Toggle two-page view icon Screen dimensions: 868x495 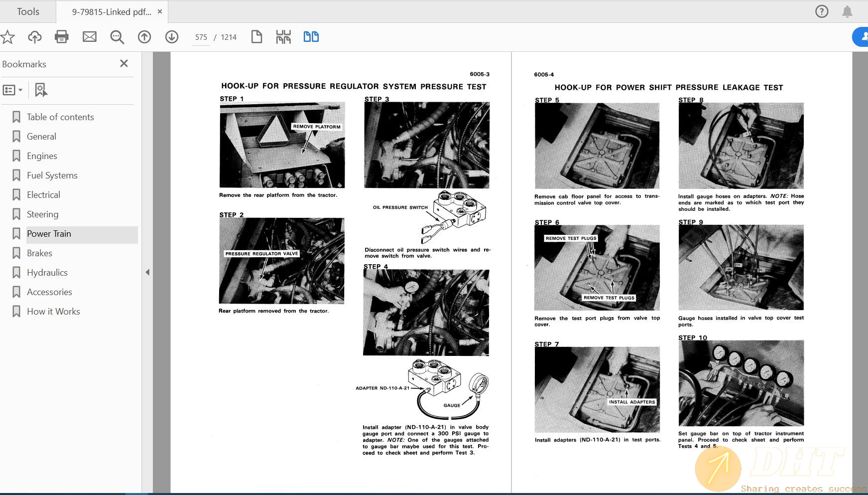[x=311, y=37]
